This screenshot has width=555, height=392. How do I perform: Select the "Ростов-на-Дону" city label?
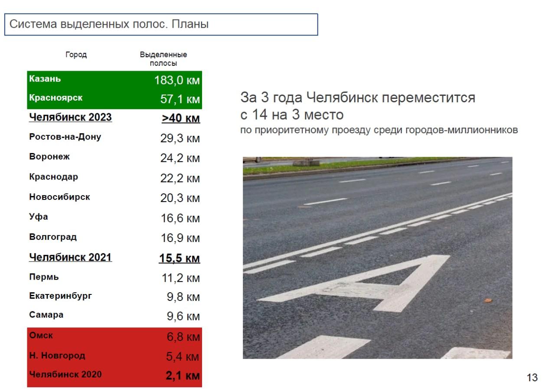pyautogui.click(x=65, y=137)
